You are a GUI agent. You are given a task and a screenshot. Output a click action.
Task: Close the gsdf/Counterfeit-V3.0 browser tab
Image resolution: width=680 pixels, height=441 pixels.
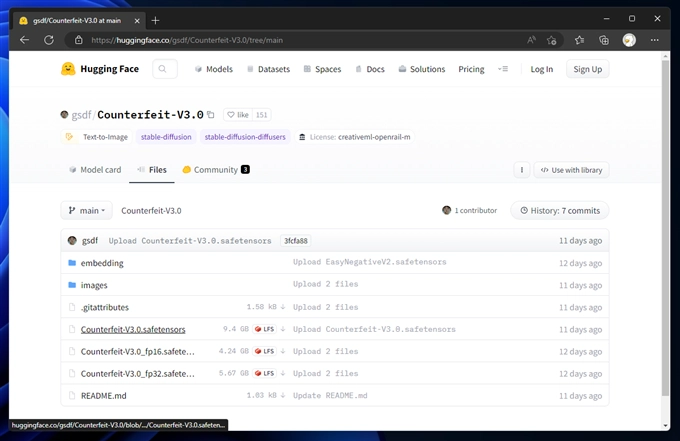pyautogui.click(x=137, y=20)
